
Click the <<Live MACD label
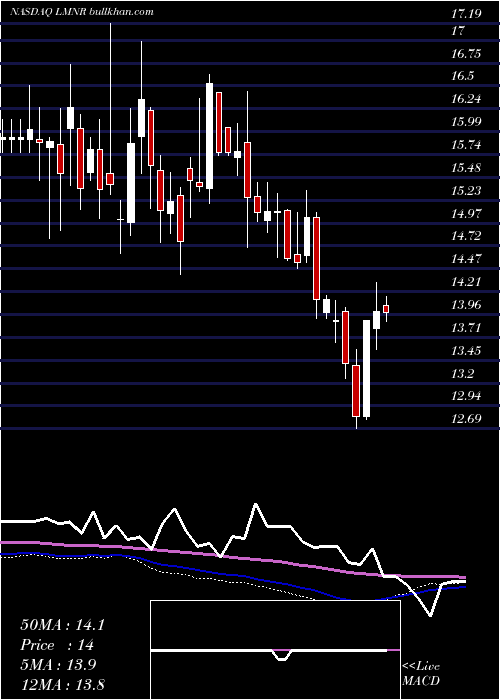(x=421, y=673)
